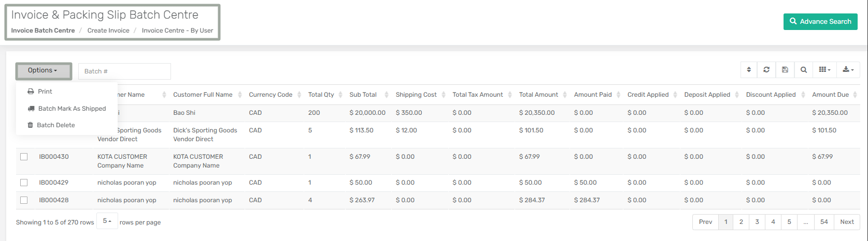Open the columns visibility grid dropdown

pos(824,70)
